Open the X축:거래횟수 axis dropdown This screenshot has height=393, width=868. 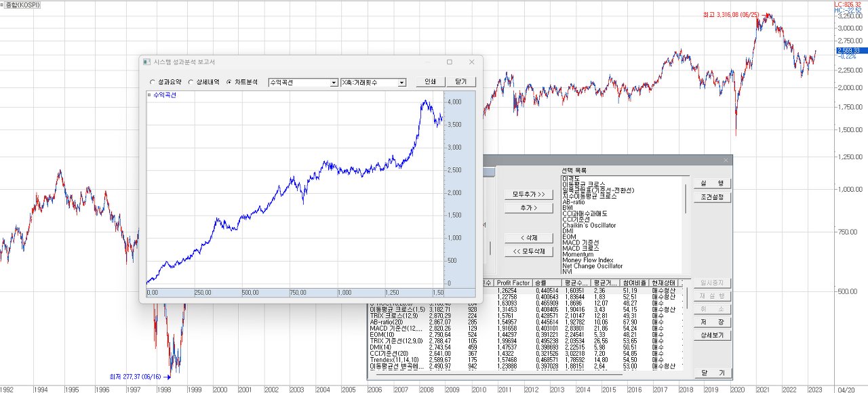click(x=401, y=83)
